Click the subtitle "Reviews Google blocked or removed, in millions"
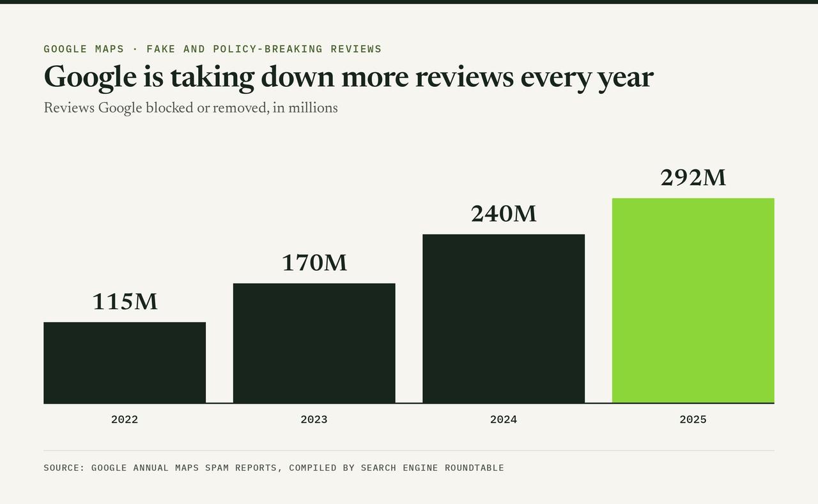The width and height of the screenshot is (818, 504). (190, 108)
